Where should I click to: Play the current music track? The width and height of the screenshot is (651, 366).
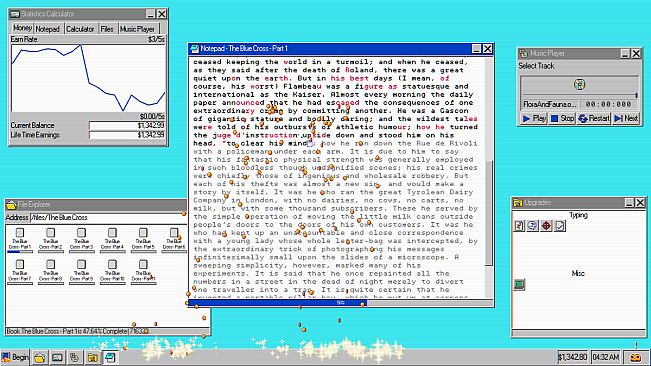tap(534, 118)
